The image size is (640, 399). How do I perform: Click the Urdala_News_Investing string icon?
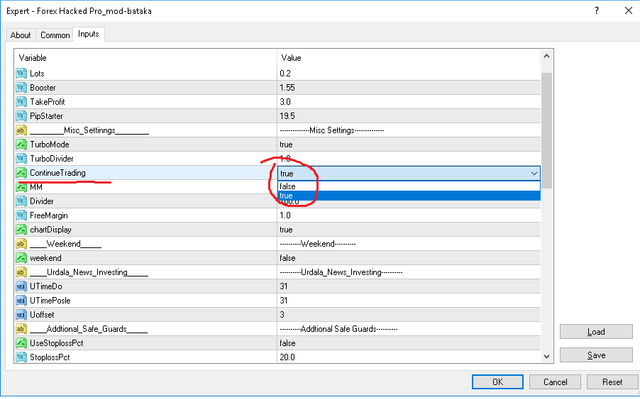click(x=21, y=272)
